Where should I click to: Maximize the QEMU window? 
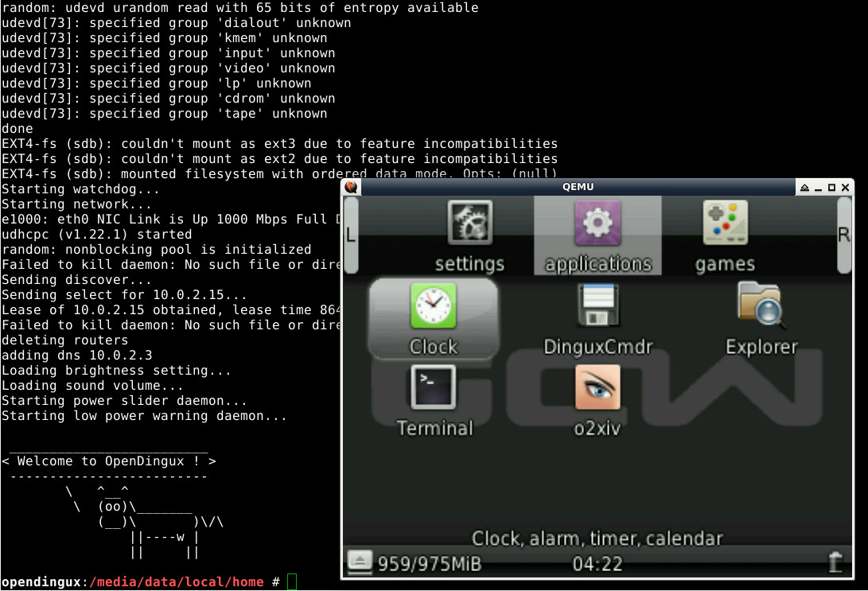(x=831, y=188)
